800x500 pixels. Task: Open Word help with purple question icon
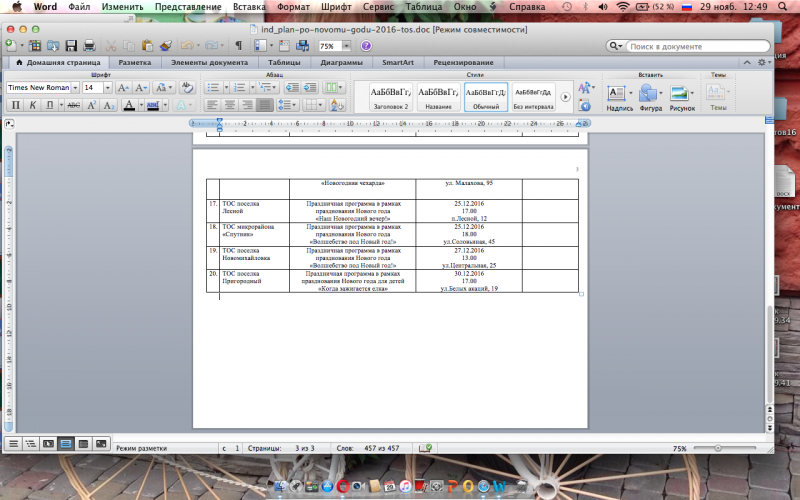[366, 46]
